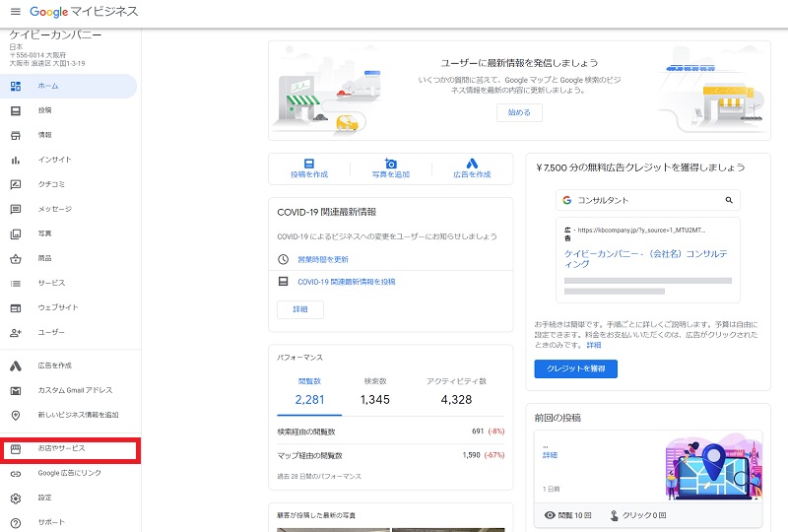Open サポート in the sidebar
This screenshot has width=788, height=532.
click(x=68, y=522)
